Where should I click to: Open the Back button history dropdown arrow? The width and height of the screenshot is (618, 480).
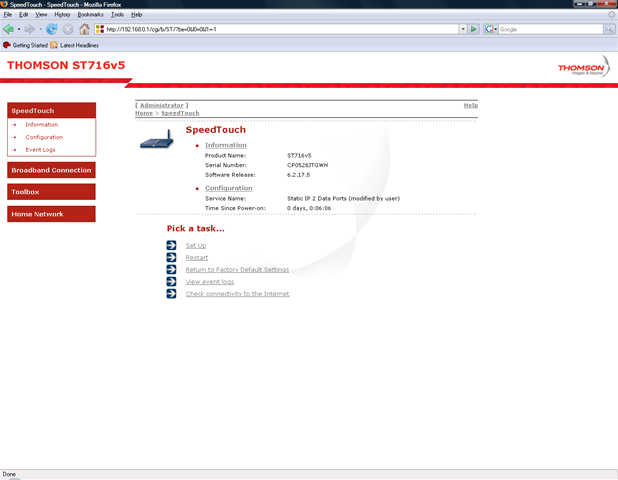[x=19, y=29]
